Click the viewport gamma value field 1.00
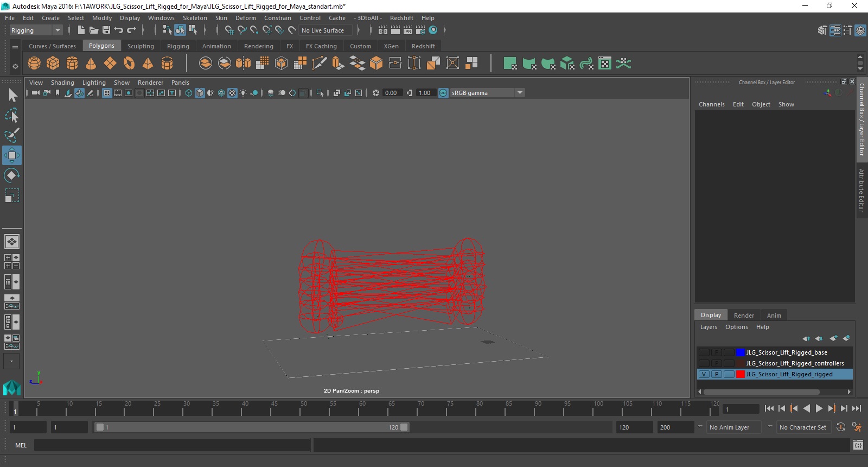The width and height of the screenshot is (868, 467). 425,93
